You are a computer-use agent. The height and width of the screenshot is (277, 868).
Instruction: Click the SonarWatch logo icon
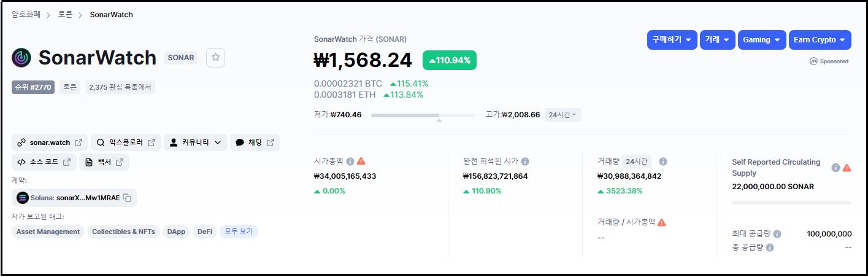tap(21, 58)
